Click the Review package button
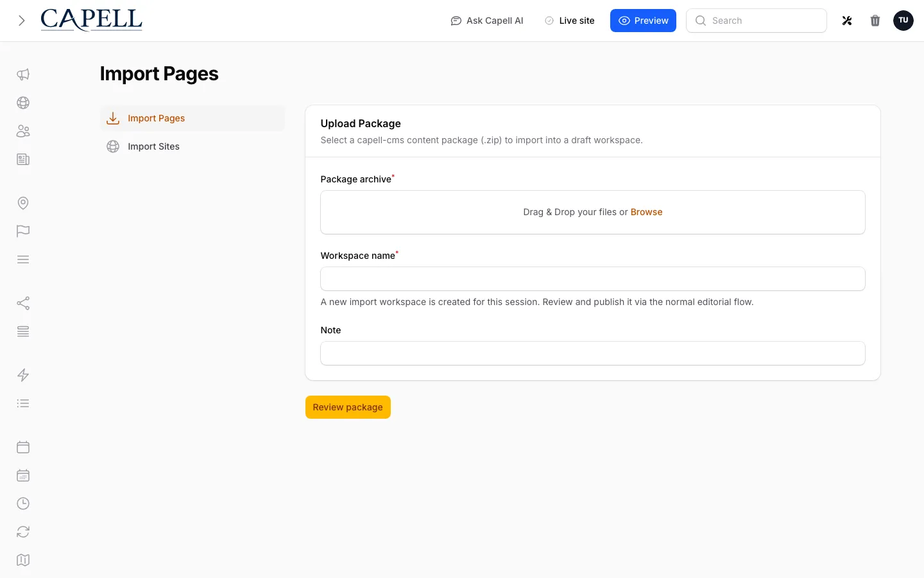Image resolution: width=924 pixels, height=578 pixels. coord(348,407)
